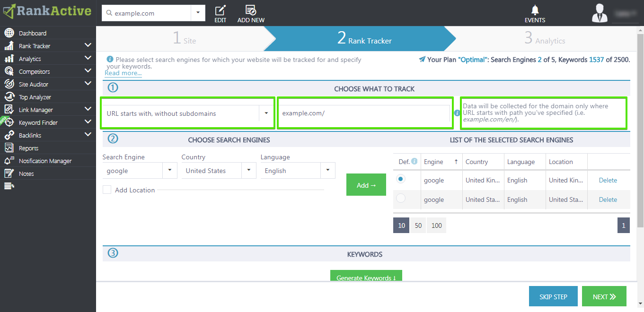Click the Competitors sidebar icon
The width and height of the screenshot is (644, 312).
(x=9, y=71)
